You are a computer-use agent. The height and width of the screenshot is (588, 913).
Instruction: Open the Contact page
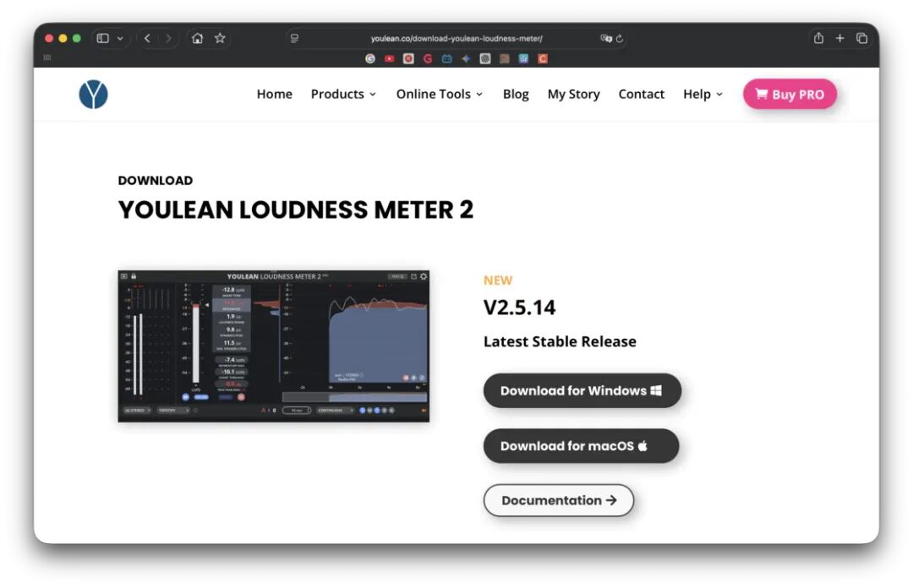(641, 94)
